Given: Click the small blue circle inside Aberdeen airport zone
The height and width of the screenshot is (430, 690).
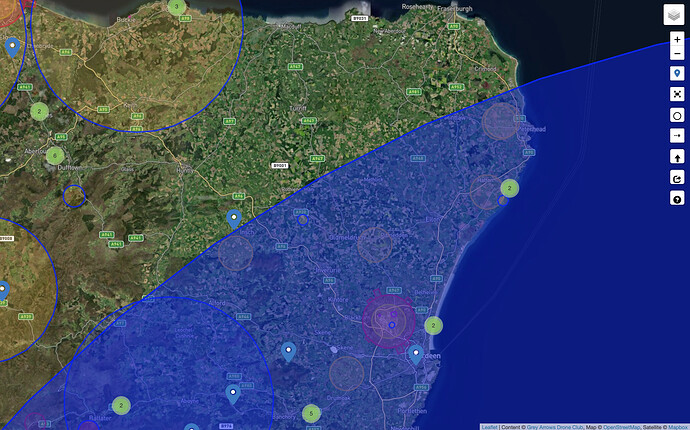Looking at the screenshot, I should [392, 325].
